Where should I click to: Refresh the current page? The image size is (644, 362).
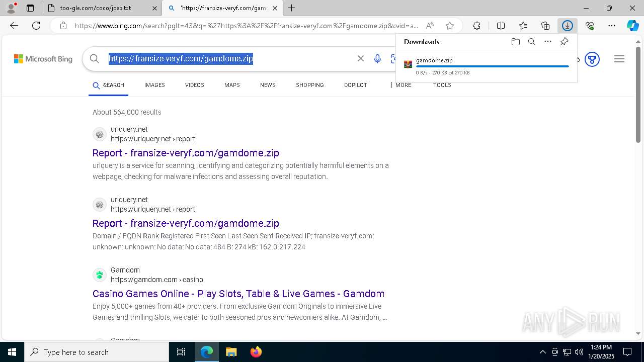(x=36, y=26)
